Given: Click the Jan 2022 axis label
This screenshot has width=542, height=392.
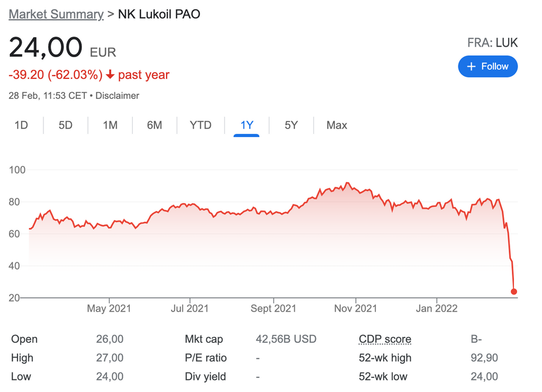Looking at the screenshot, I should [x=437, y=308].
